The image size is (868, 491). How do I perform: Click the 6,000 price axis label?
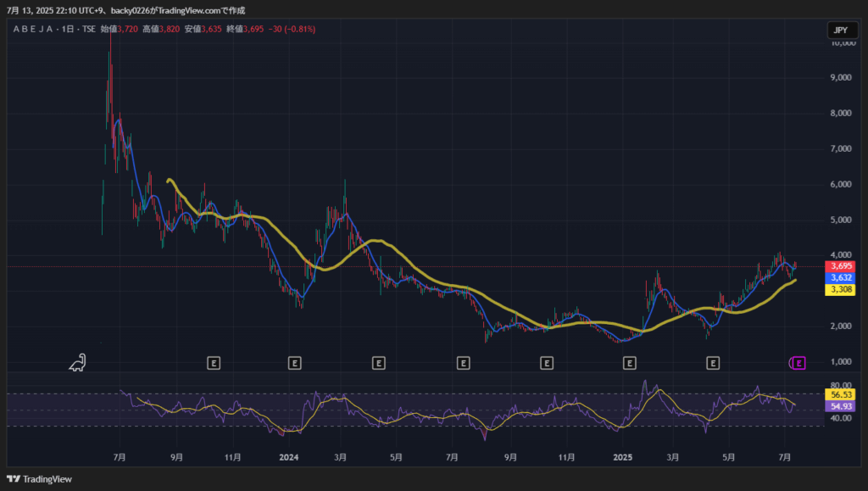click(841, 184)
